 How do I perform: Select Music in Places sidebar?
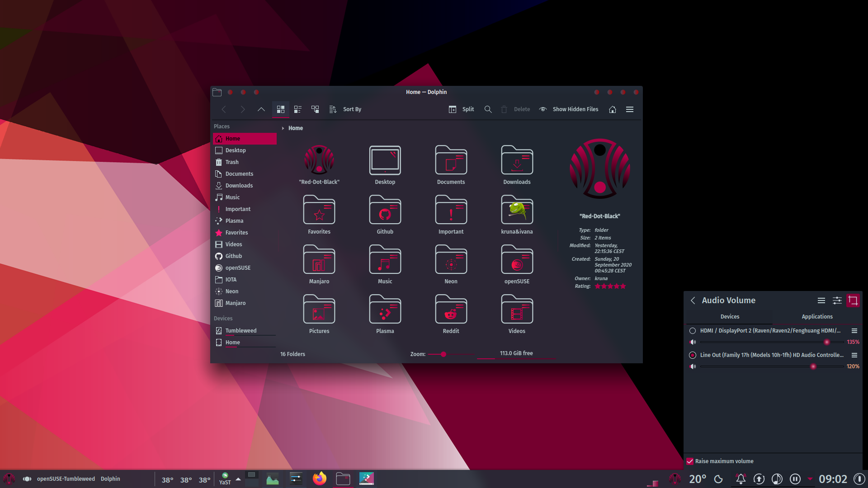click(x=245, y=197)
